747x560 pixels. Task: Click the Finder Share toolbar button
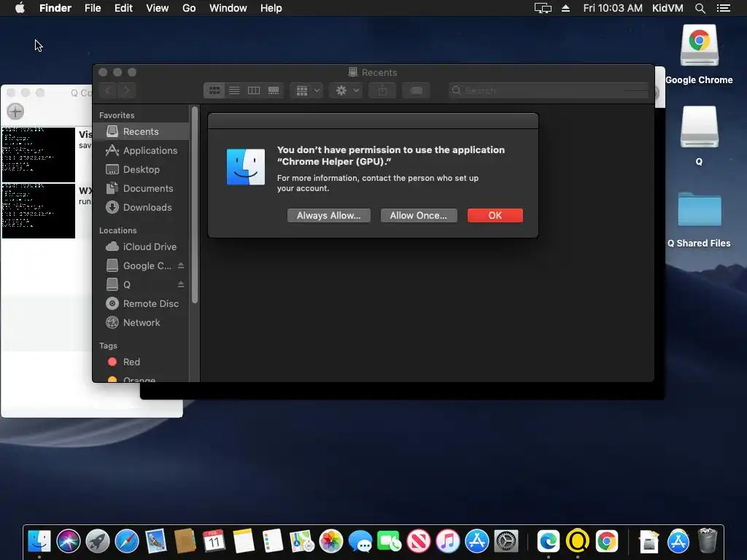coord(382,90)
